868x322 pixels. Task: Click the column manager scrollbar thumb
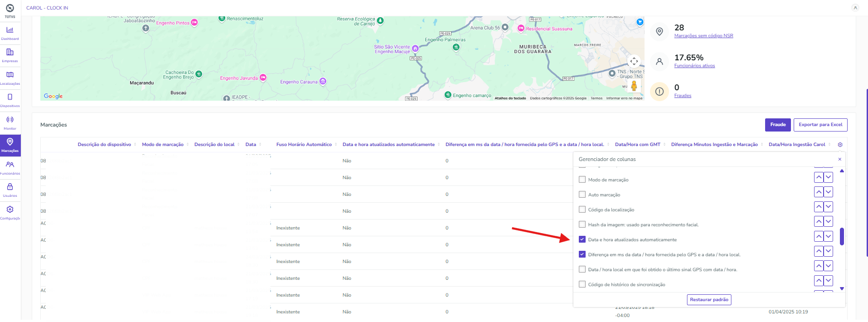(842, 236)
